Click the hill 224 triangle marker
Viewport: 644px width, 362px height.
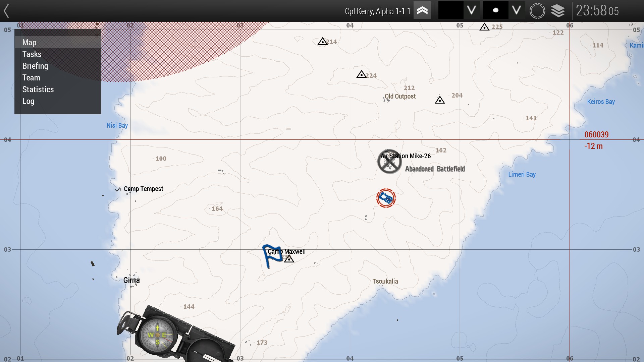361,74
